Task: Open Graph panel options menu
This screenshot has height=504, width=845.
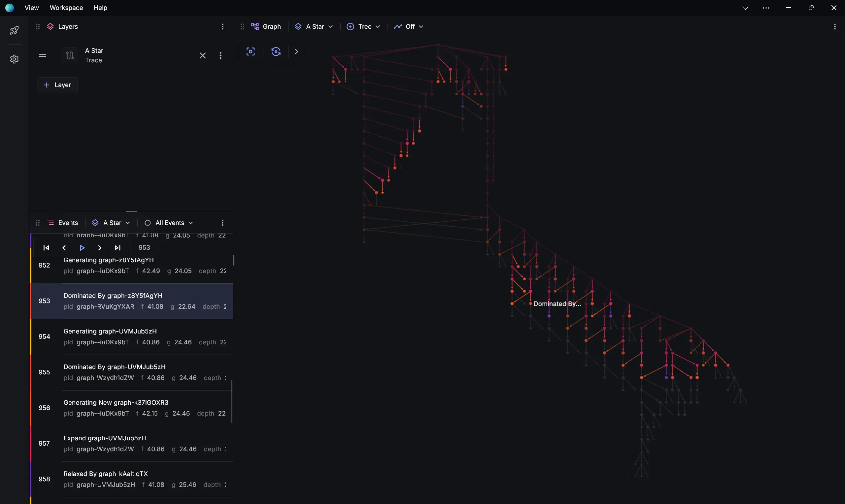Action: 835,26
